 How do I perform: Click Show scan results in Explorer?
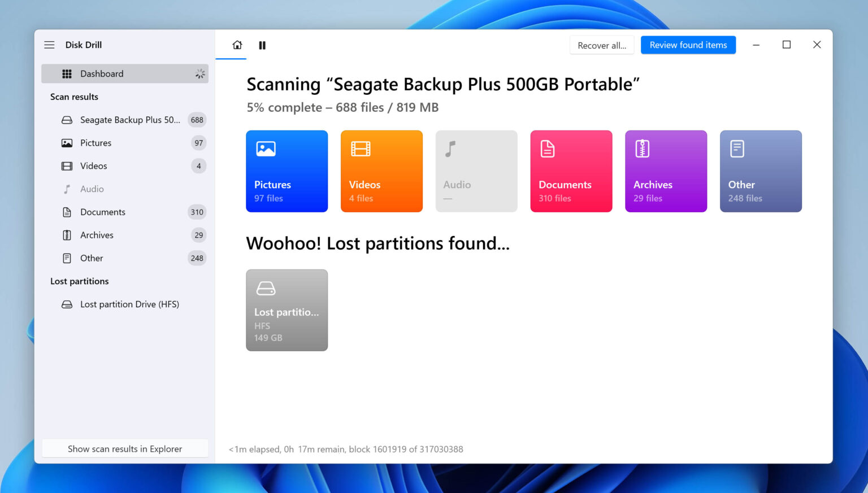[125, 449]
